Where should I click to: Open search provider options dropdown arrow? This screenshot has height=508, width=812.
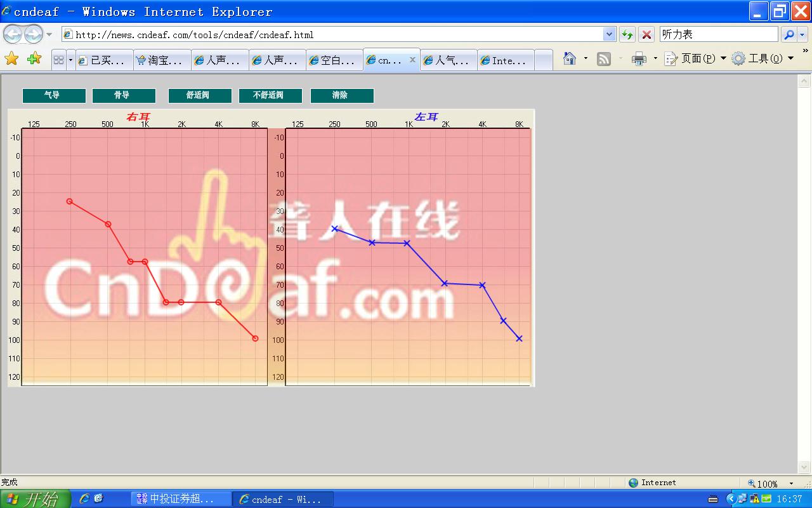click(x=802, y=35)
